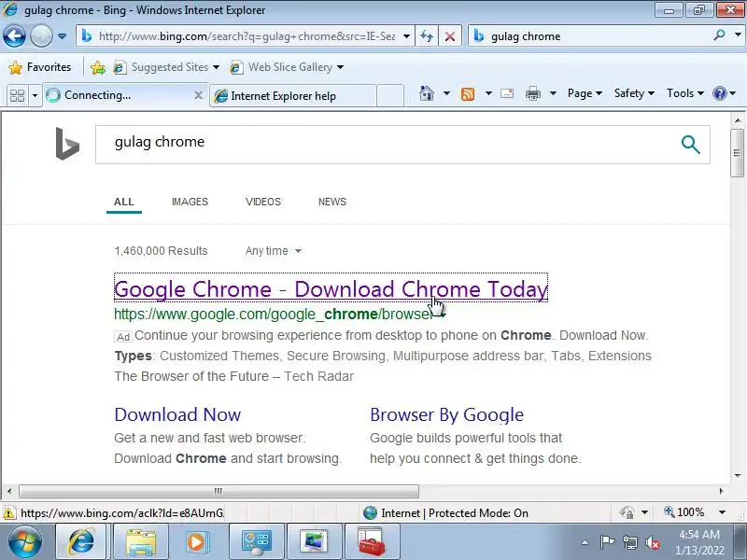Stop loading with the red X button

coord(450,36)
